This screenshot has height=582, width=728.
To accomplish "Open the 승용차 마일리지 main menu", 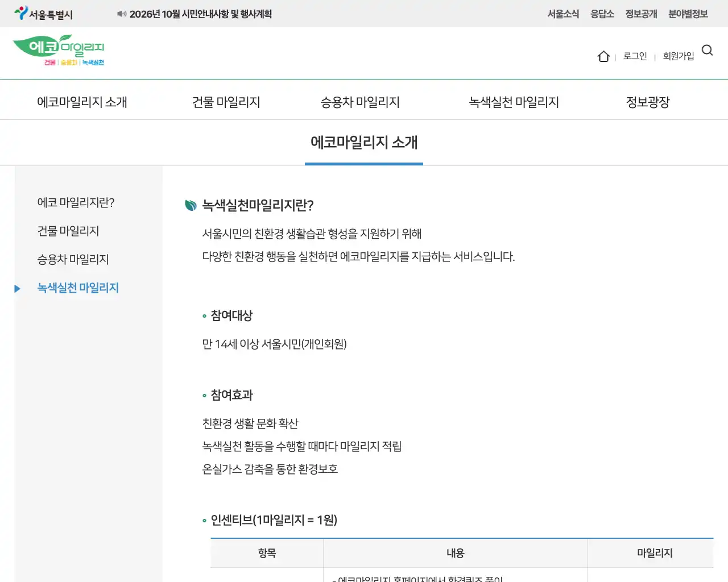I will 360,102.
